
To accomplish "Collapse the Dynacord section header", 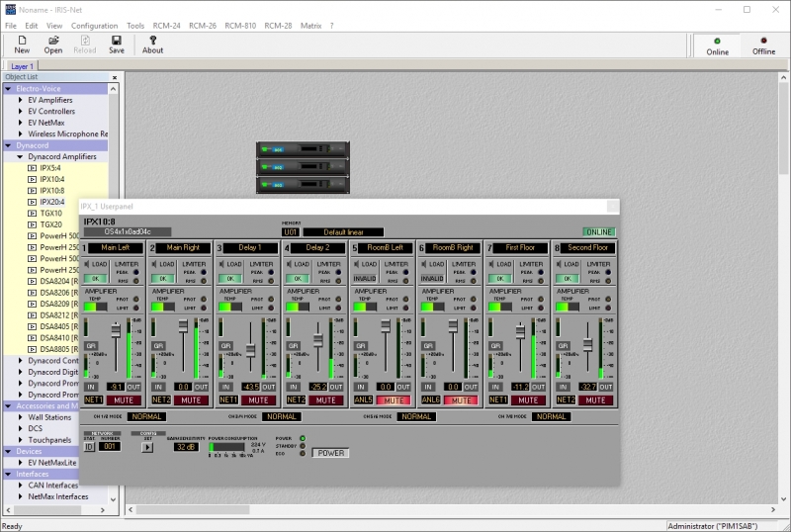I will [9, 145].
